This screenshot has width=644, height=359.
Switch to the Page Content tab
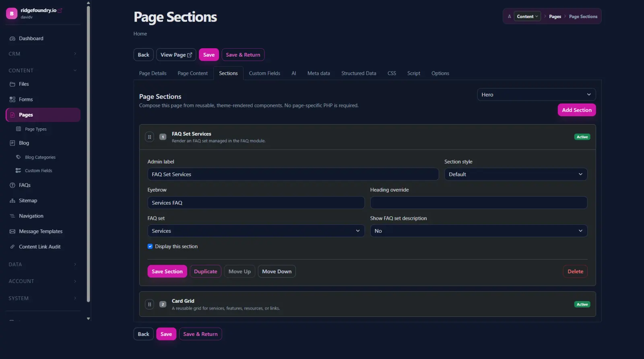coord(193,73)
